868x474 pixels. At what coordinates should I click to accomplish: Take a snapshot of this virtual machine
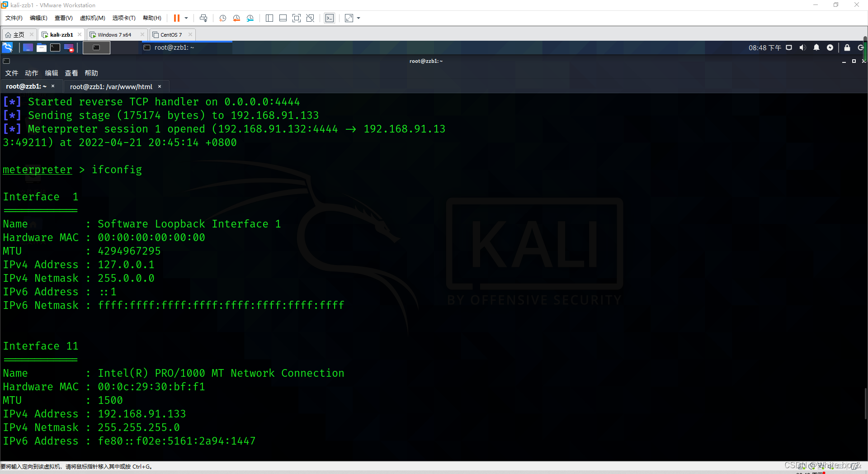click(x=222, y=18)
